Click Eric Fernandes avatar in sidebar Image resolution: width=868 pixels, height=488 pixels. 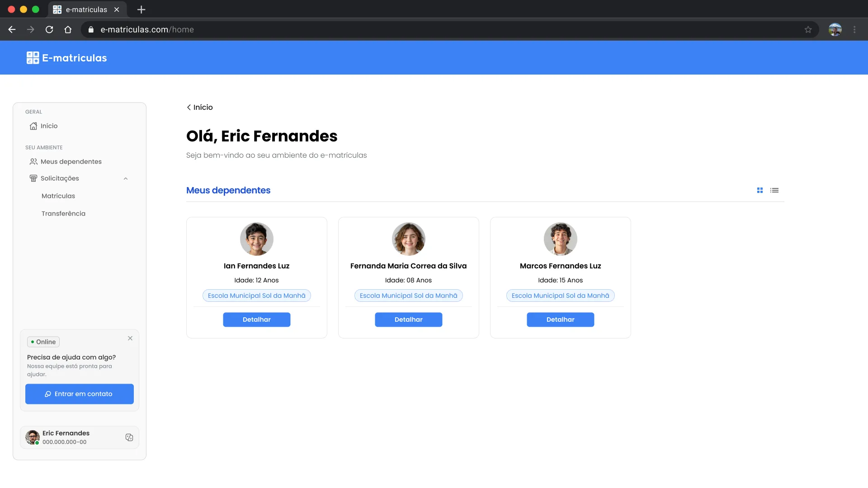tap(33, 437)
